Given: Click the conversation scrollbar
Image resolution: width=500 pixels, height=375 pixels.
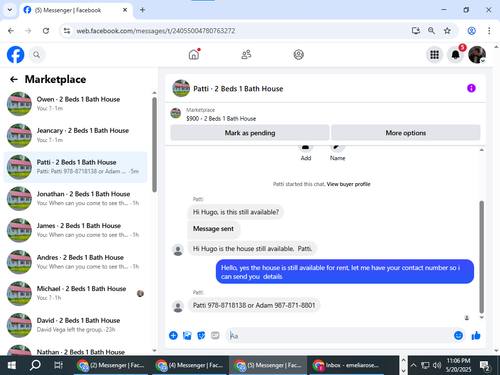Looking at the screenshot, I should (x=481, y=257).
